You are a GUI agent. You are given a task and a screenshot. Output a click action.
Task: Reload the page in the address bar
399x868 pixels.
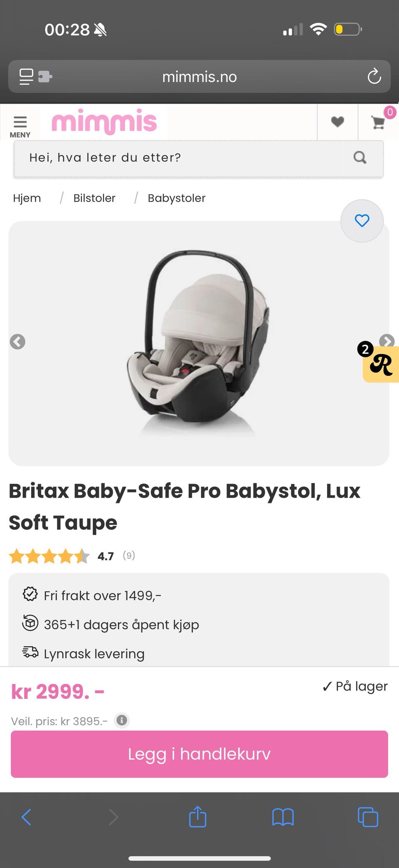(x=374, y=77)
